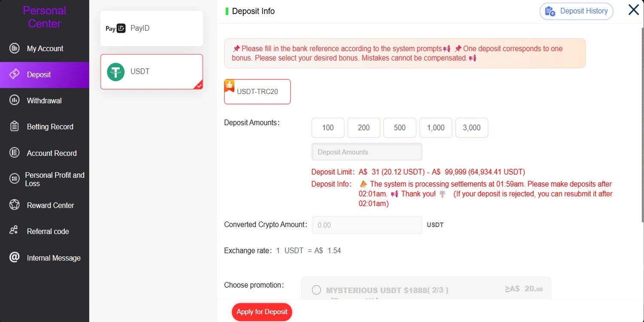
Task: Click the Betting Record clipboard icon
Action: click(15, 126)
